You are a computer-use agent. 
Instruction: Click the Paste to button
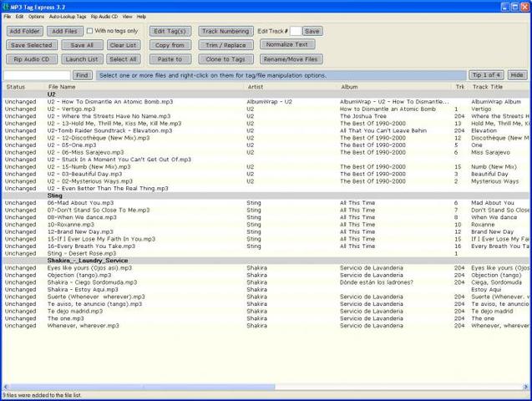170,59
